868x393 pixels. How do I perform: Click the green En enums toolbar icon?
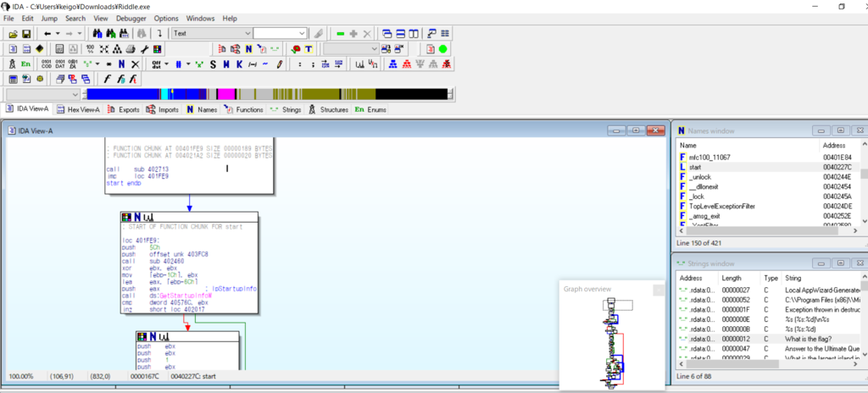pyautogui.click(x=25, y=64)
